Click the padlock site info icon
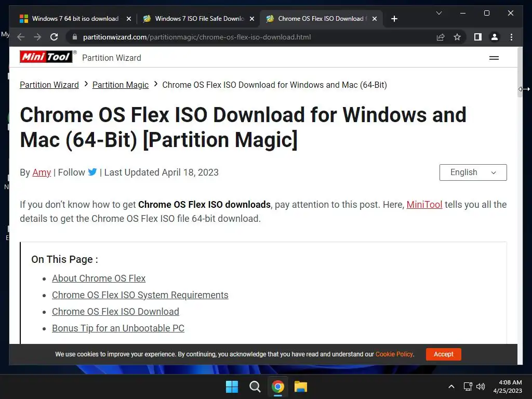The height and width of the screenshot is (399, 532). (75, 37)
